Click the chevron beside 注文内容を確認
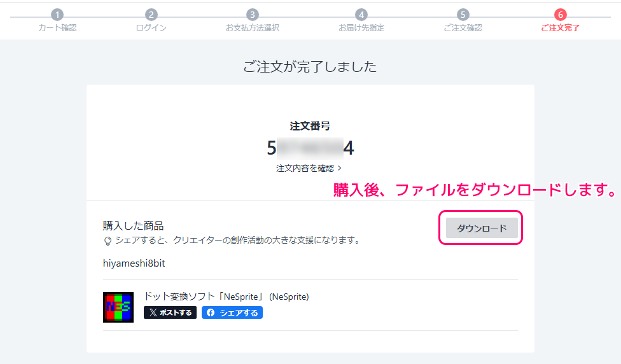Screen dimensions: 621x364 (340, 168)
